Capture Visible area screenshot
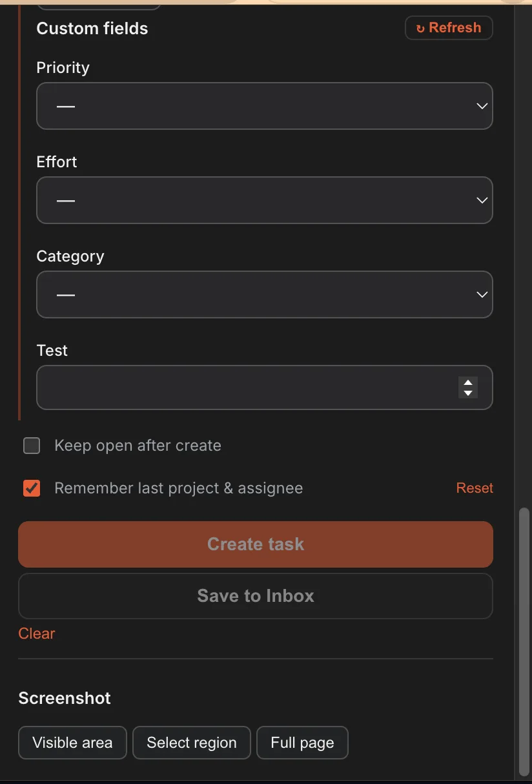The width and height of the screenshot is (532, 784). [x=72, y=743]
